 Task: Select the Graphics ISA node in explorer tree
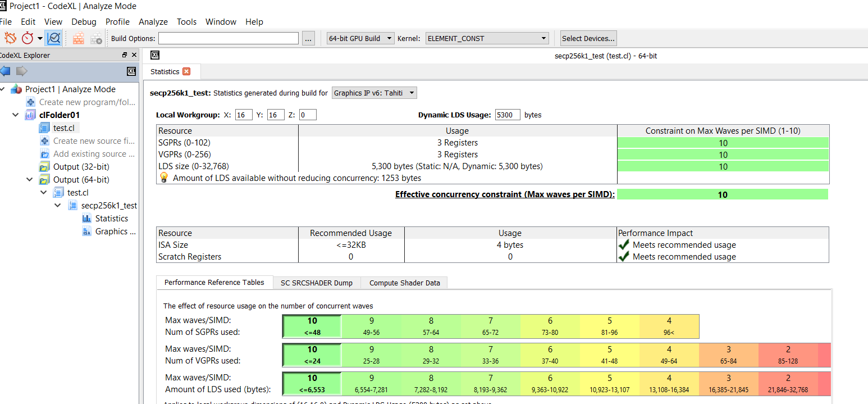[x=115, y=231]
